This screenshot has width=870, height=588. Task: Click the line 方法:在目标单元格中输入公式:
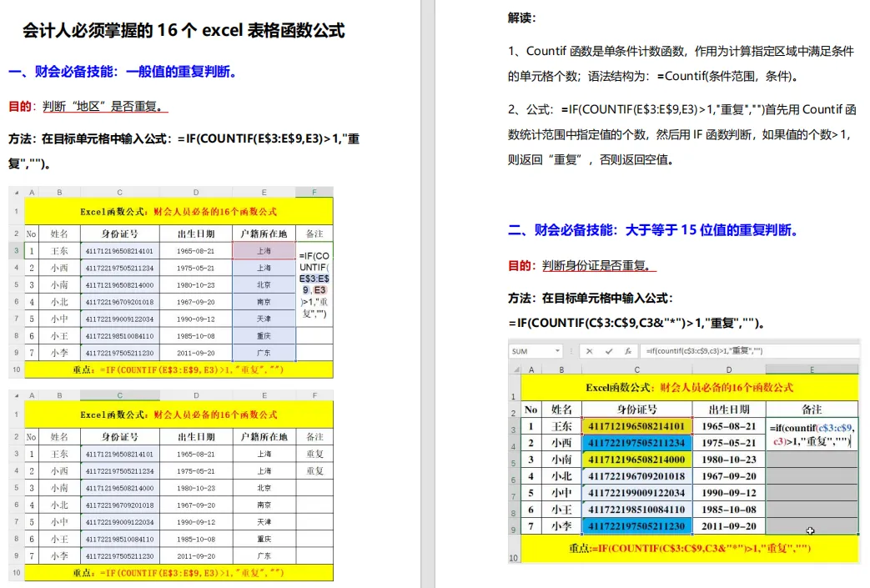click(x=591, y=299)
